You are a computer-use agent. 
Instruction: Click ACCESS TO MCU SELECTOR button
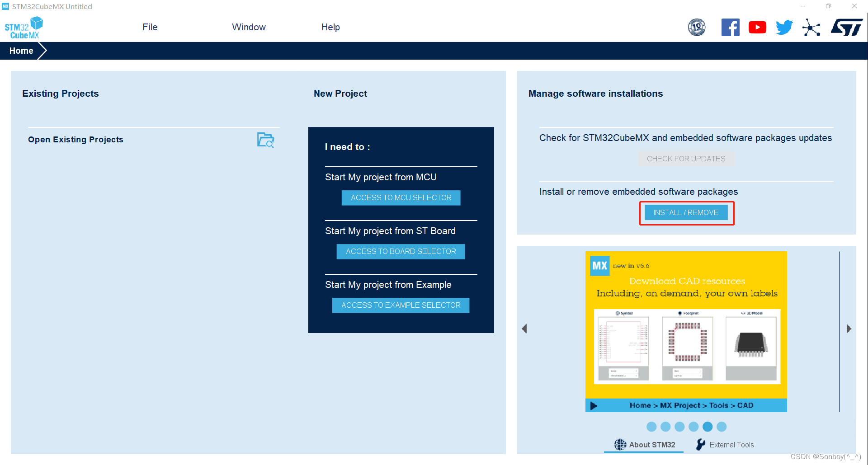click(x=401, y=198)
